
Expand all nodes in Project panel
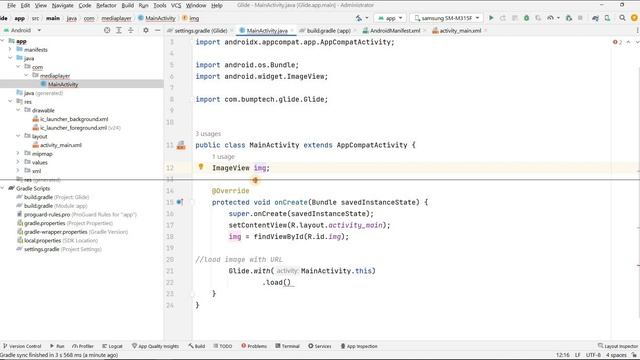(119, 30)
